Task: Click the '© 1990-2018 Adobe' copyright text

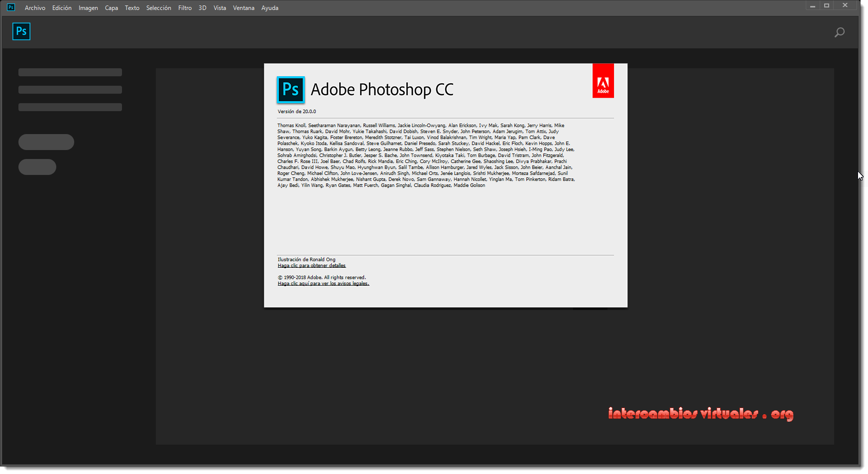Action: [322, 278]
